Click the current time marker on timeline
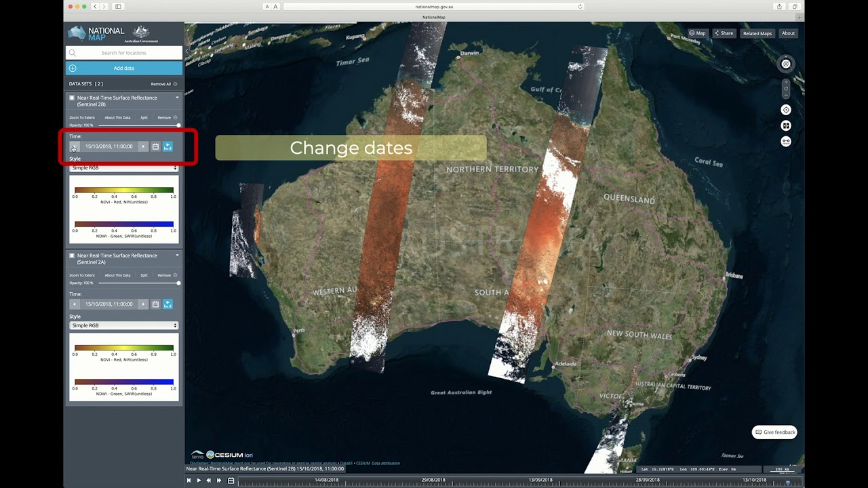This screenshot has width=868, height=488. 787,483
